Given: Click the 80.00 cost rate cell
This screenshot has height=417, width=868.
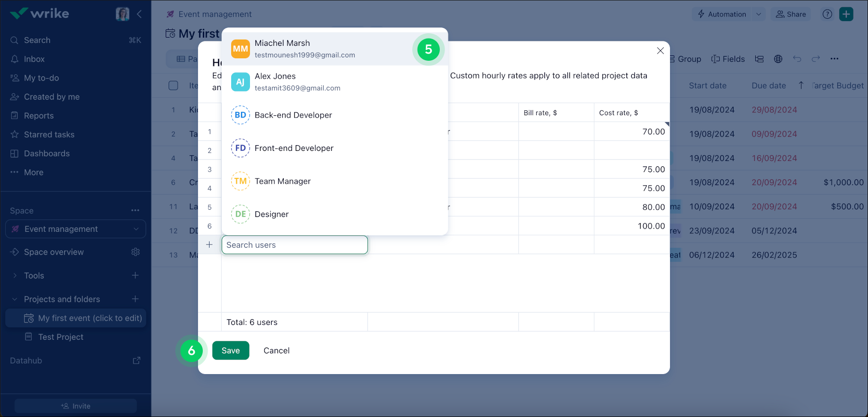Looking at the screenshot, I should tap(632, 207).
